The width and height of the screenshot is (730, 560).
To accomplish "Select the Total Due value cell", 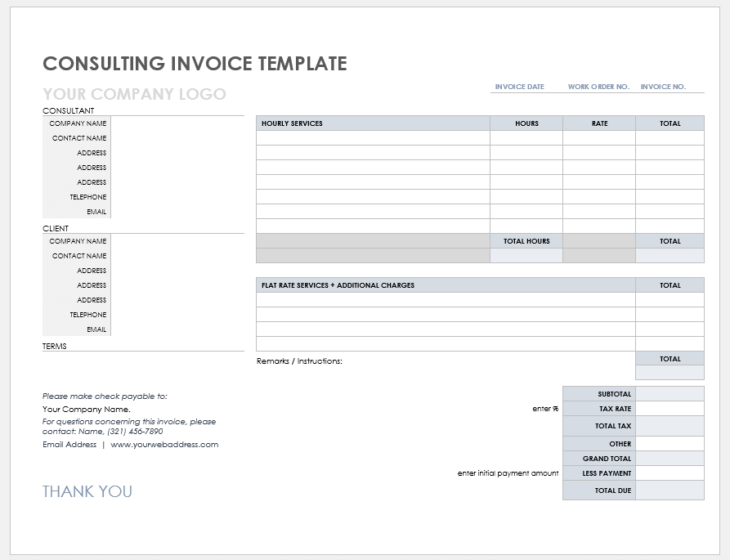I will tap(670, 491).
